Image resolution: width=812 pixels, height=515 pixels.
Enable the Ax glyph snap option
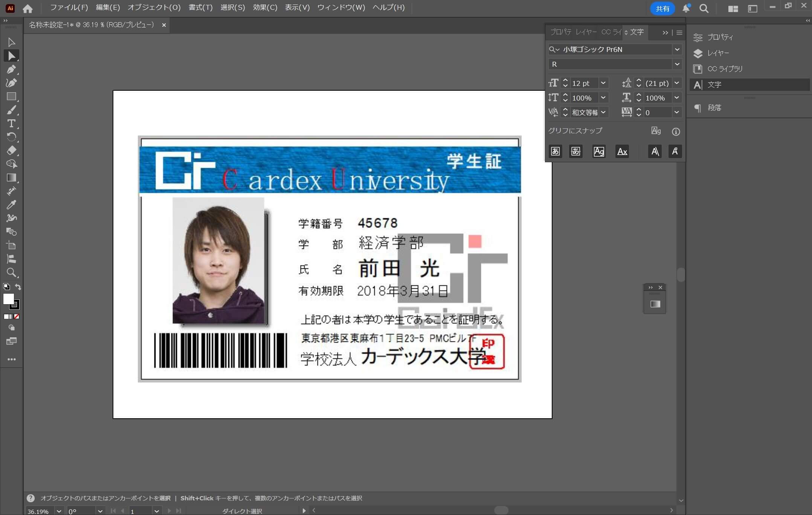[622, 151]
